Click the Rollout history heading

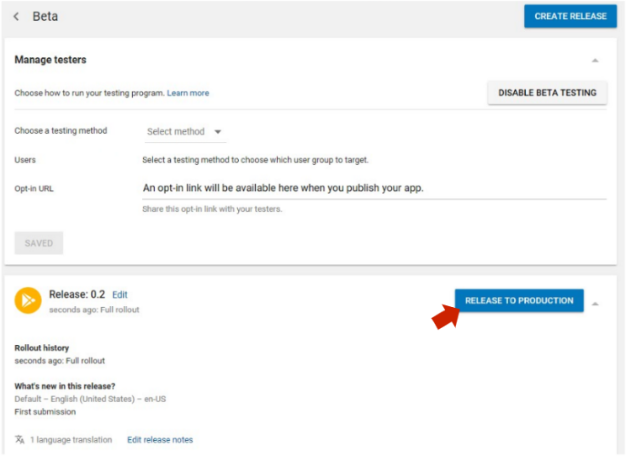[x=42, y=348]
